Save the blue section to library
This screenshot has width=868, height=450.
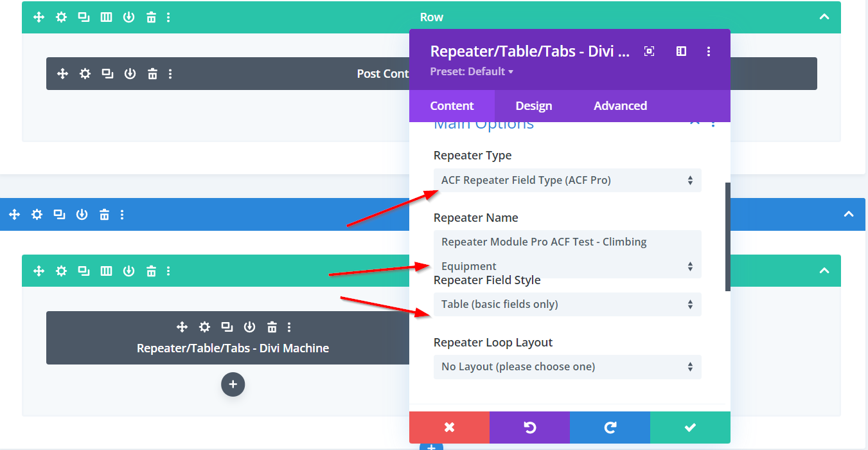(x=82, y=215)
